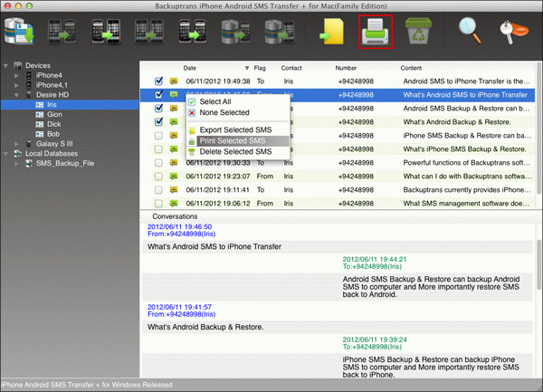
Task: Expand the iPhone4,1 device node
Action: pyautogui.click(x=16, y=85)
